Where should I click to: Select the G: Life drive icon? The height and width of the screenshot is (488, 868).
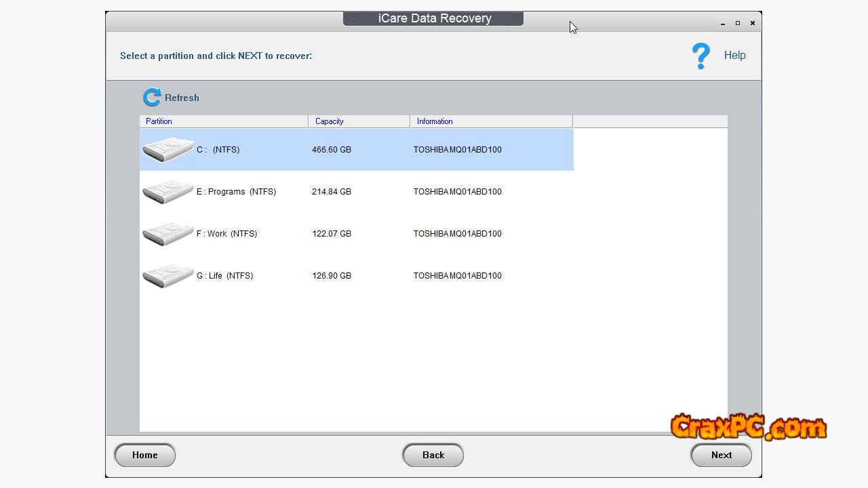pyautogui.click(x=168, y=276)
